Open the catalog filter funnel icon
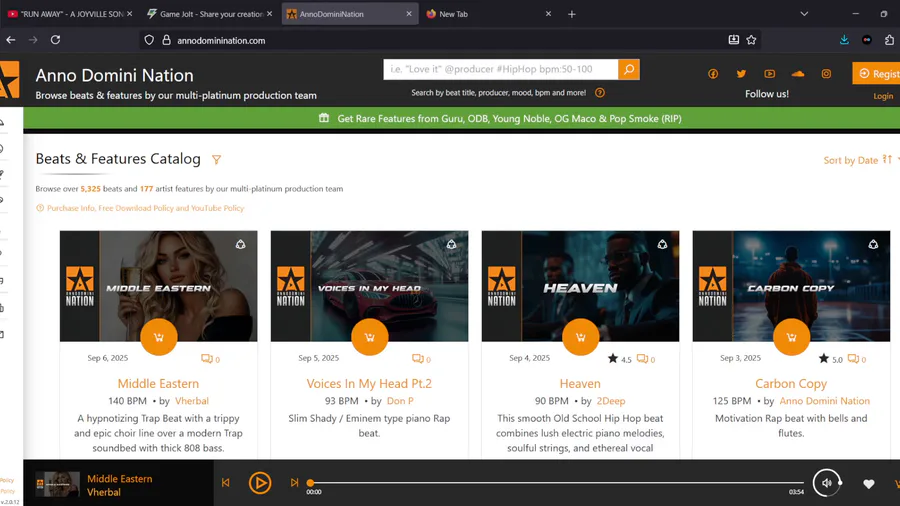The image size is (900, 506). tap(216, 159)
